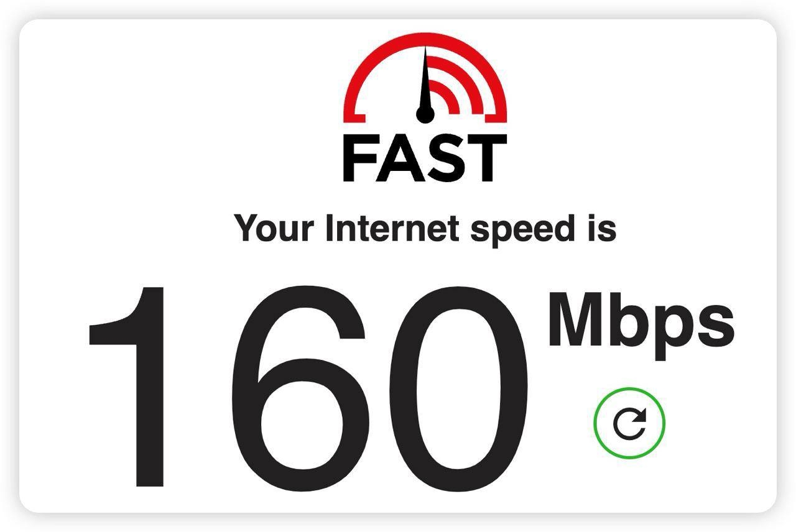Click the digit 6 of the speed result
Image resolution: width=796 pixels, height=532 pixels.
pos(298,387)
